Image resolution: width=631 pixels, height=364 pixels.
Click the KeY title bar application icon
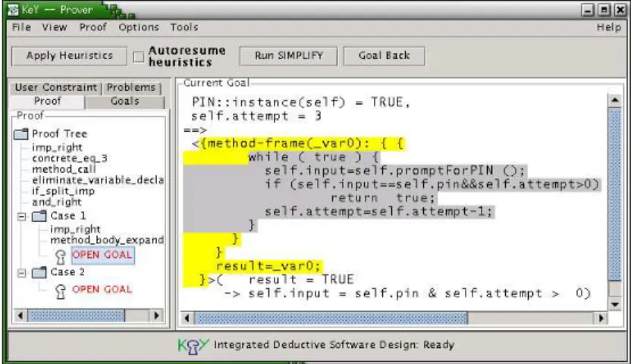[13, 10]
